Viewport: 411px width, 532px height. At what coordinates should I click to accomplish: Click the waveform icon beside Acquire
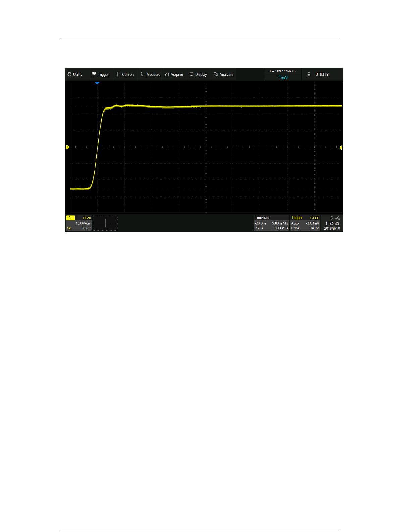(167, 74)
